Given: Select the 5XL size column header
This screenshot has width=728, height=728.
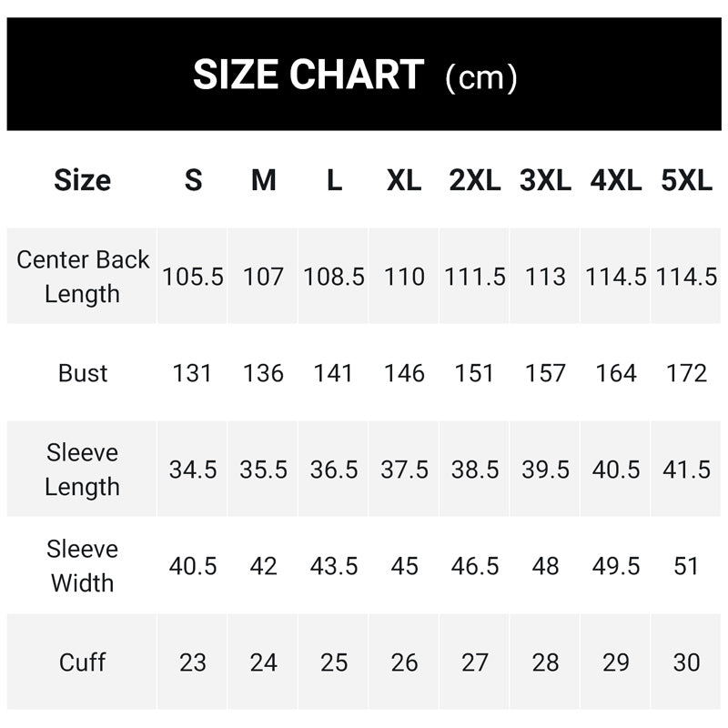Looking at the screenshot, I should 686,180.
